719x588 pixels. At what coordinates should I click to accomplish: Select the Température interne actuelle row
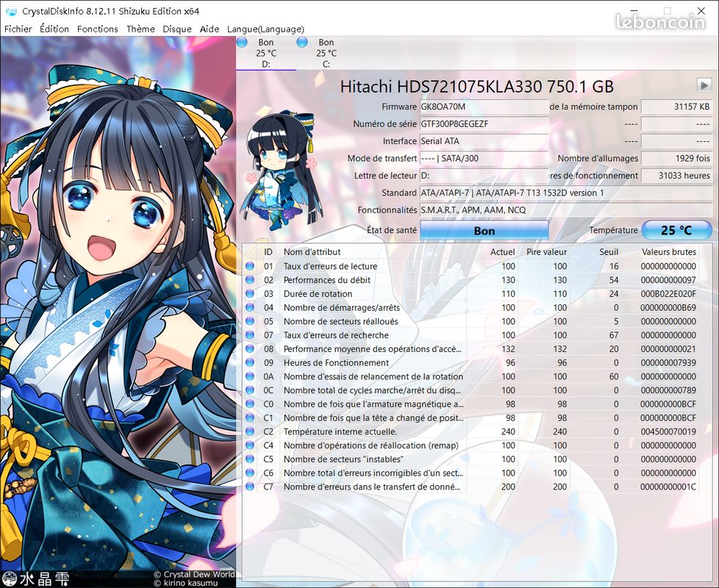click(471, 431)
